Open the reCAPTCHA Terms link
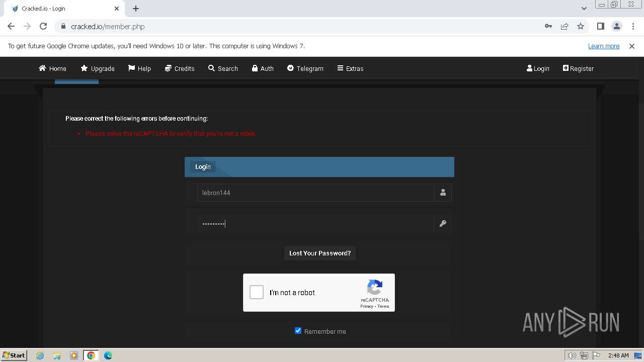This screenshot has width=644, height=362. tap(383, 306)
